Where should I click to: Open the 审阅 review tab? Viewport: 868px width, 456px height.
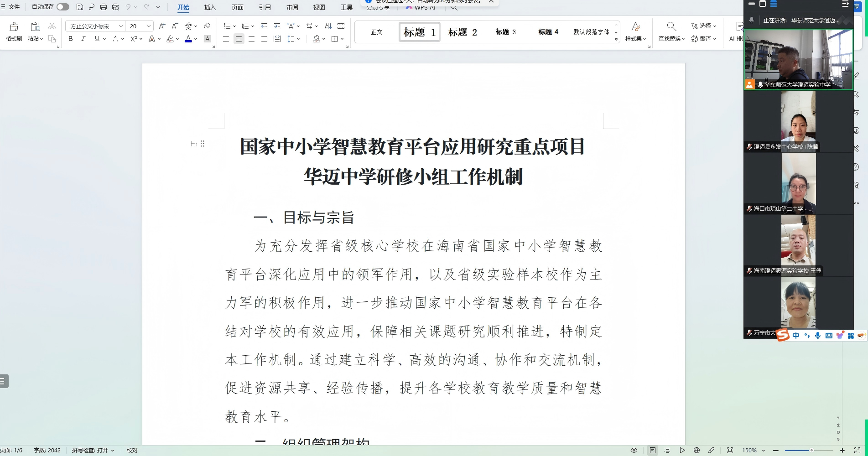(x=291, y=8)
